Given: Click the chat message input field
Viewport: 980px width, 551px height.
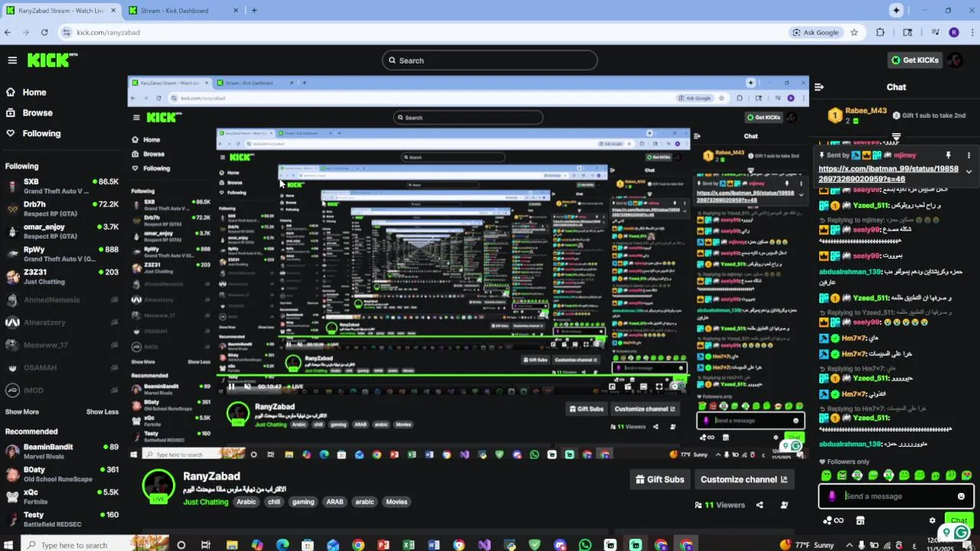Looking at the screenshot, I should coord(896,496).
